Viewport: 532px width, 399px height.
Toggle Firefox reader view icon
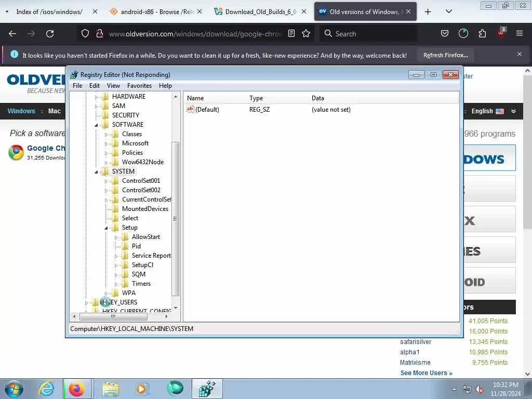[x=291, y=34]
